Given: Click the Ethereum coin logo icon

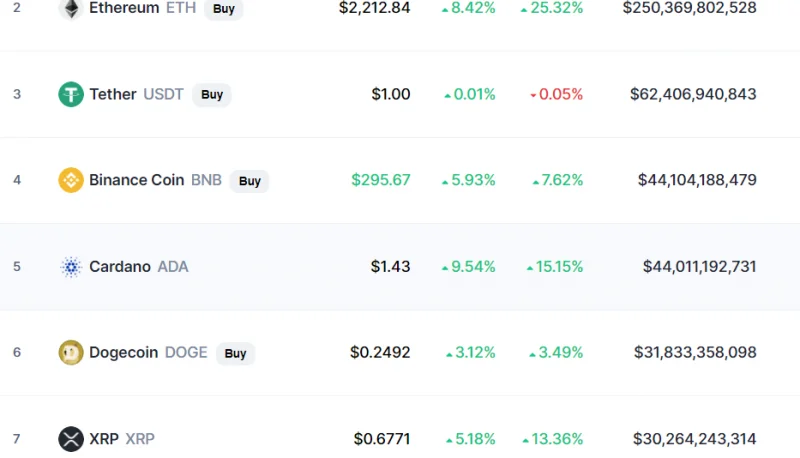Looking at the screenshot, I should point(71,9).
